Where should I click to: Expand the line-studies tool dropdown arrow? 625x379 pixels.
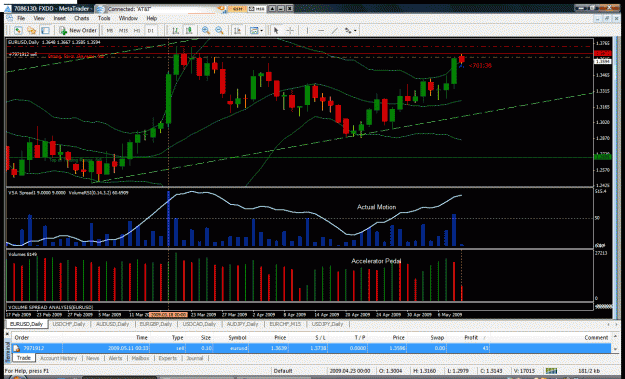pyautogui.click(x=355, y=30)
